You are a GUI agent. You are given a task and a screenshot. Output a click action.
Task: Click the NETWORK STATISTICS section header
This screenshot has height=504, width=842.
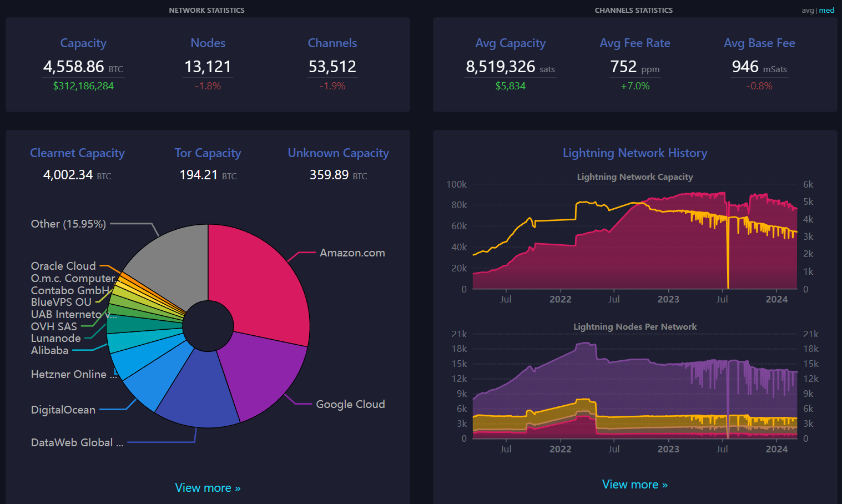(x=206, y=10)
